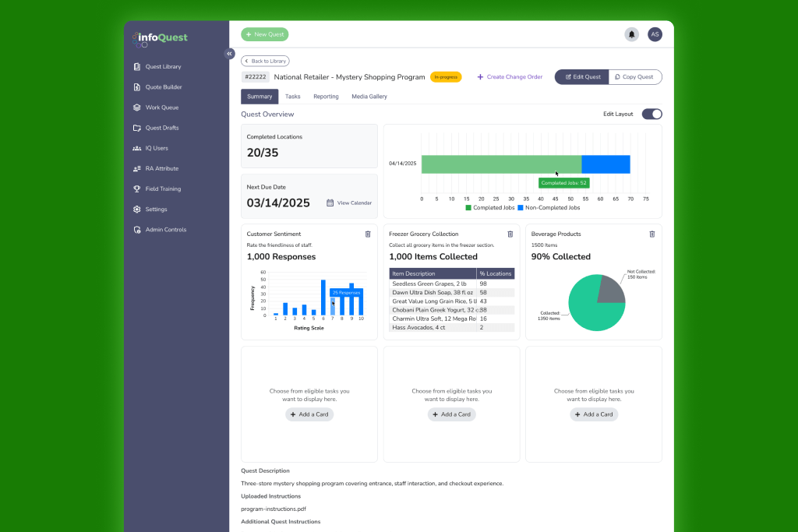The height and width of the screenshot is (532, 798).
Task: Add a Card in the middle empty slot
Action: [451, 414]
